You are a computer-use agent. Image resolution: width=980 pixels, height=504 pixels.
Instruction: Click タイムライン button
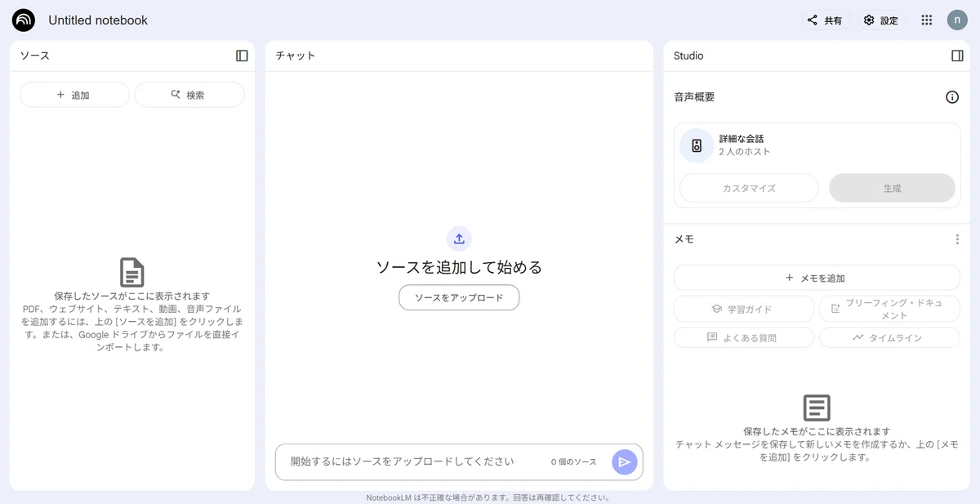point(889,337)
